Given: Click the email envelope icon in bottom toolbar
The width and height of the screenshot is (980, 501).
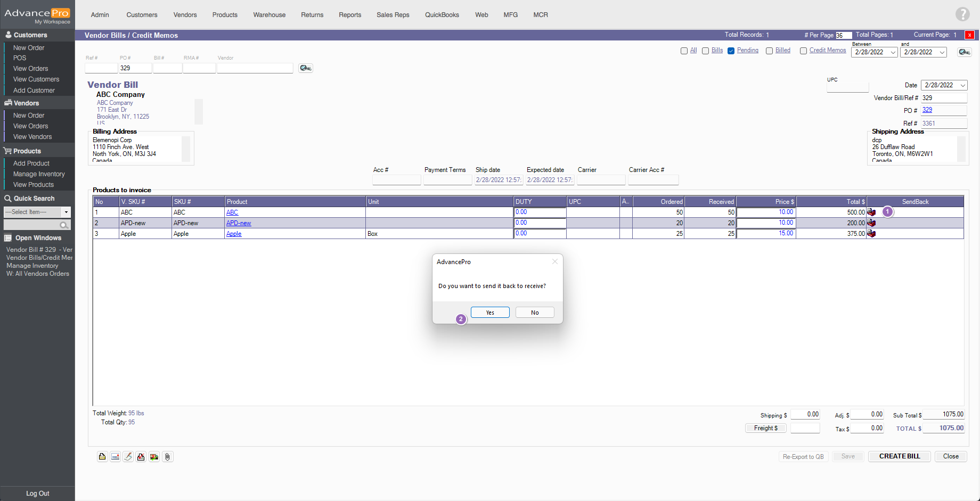Looking at the screenshot, I should [x=115, y=457].
